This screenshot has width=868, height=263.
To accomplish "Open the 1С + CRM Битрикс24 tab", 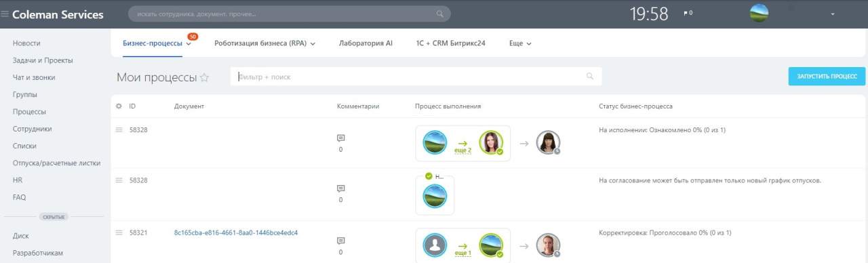I will click(450, 43).
